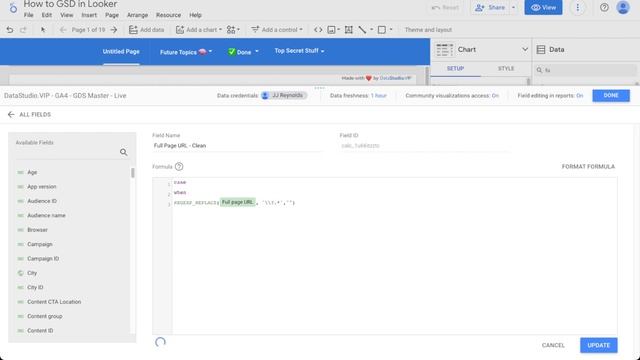Open the Add a chart dropdown
Screen dimensions: 640x360
coord(199,30)
